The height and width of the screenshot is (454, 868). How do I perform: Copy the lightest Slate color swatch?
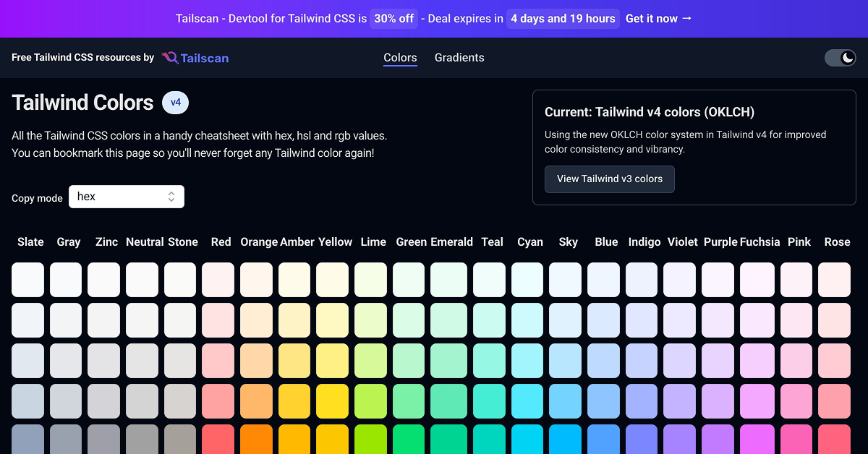pyautogui.click(x=27, y=279)
